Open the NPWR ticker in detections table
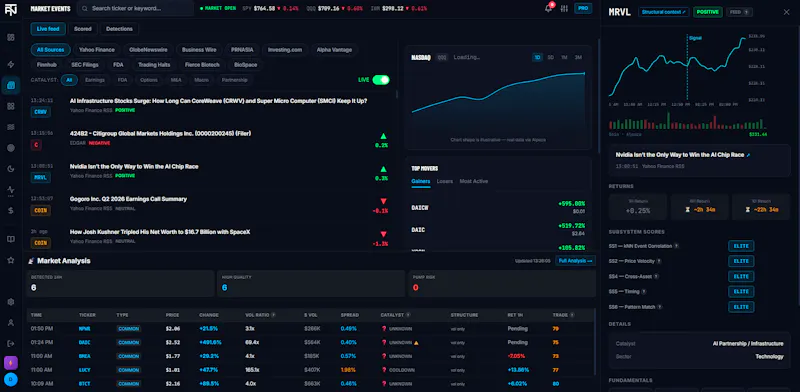The height and width of the screenshot is (392, 800). click(85, 329)
